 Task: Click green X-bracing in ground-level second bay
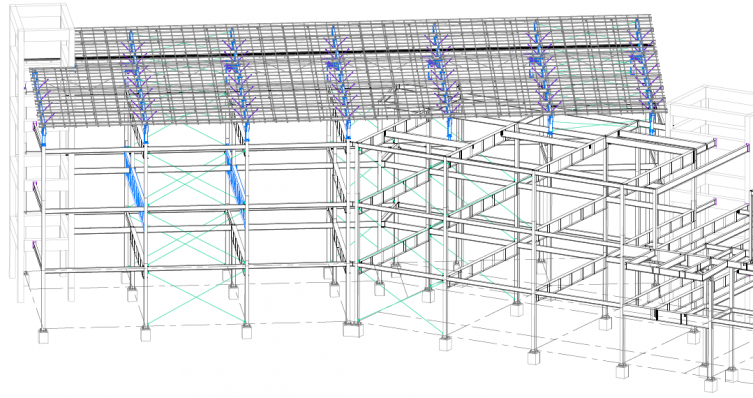pyautogui.click(x=196, y=297)
